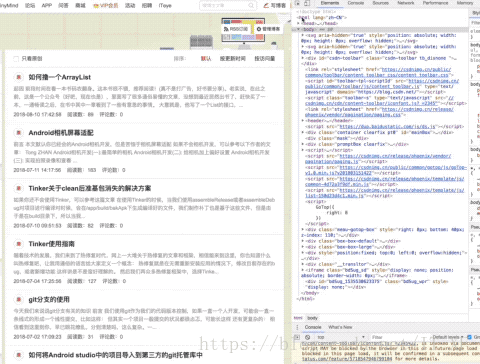Screen dimensions: 480x364
Task: Open the chromestatus feature link in console warning
Action: pos(347,359)
